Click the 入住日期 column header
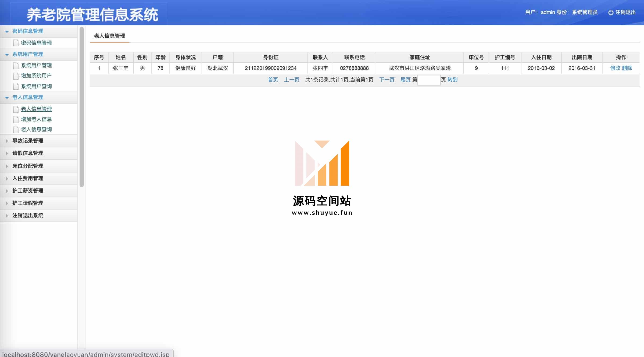Screen dimensions: 644x357 click(x=541, y=57)
